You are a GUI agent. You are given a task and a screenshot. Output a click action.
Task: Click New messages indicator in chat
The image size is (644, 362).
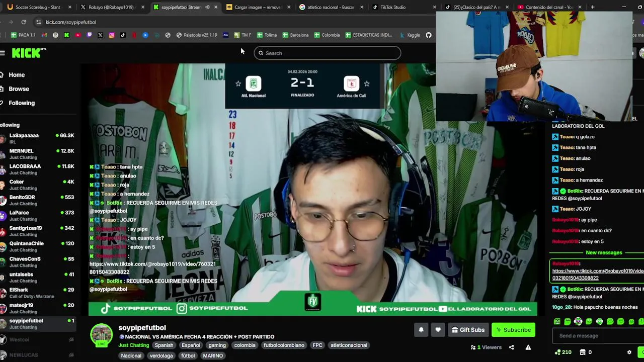coord(604,252)
